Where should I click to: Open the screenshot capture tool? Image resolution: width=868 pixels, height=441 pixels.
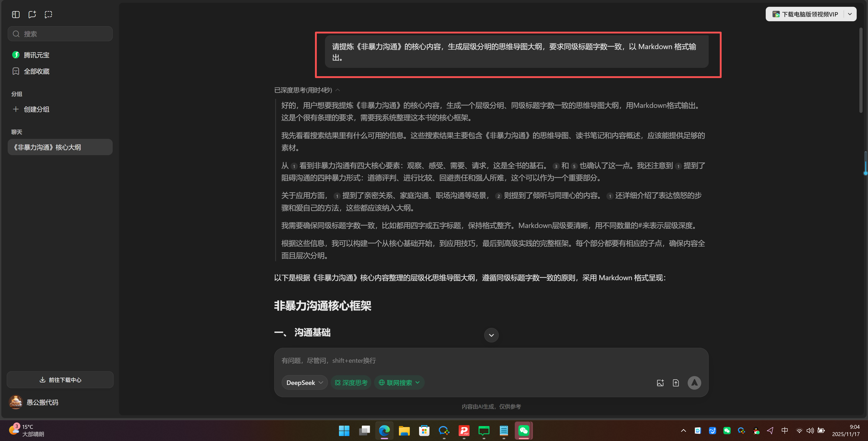[x=48, y=14]
